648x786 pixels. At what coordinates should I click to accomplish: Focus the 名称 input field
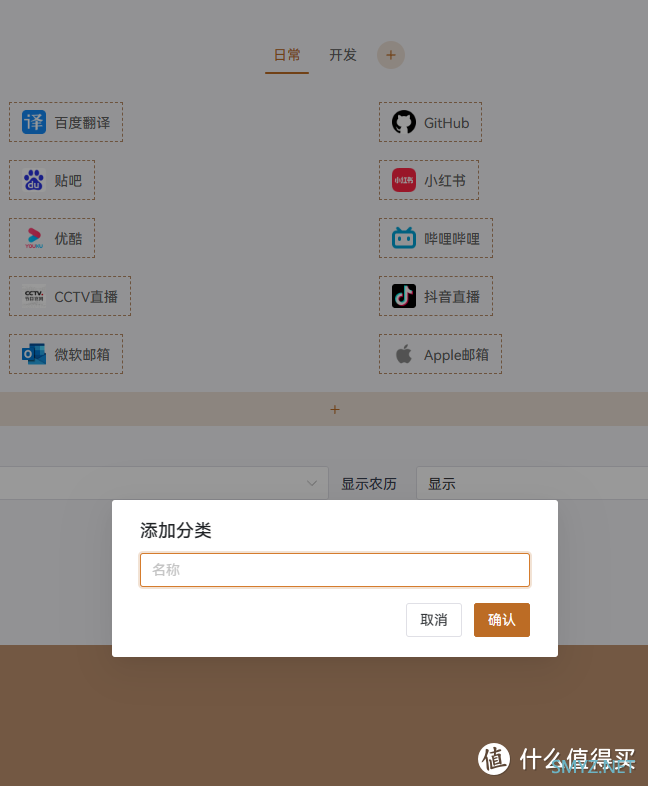coord(335,570)
